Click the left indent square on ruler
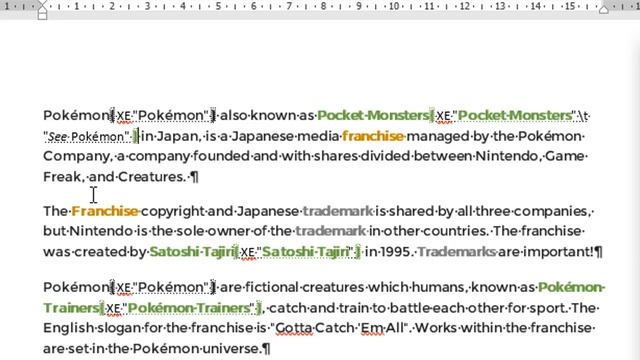 click(42, 16)
